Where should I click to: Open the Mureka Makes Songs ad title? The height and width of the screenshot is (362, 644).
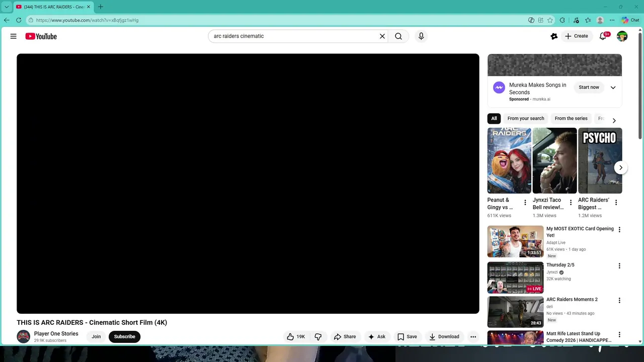click(x=537, y=88)
